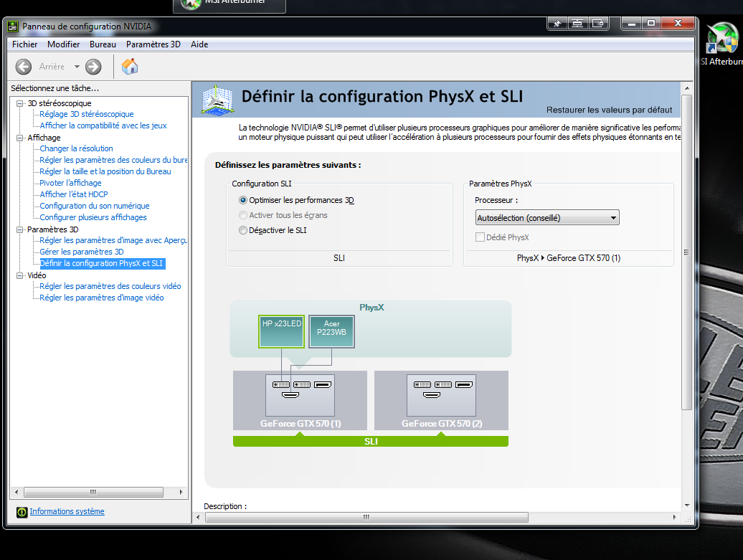Click task tree scroll left arrow
The image size is (743, 560).
(16, 493)
